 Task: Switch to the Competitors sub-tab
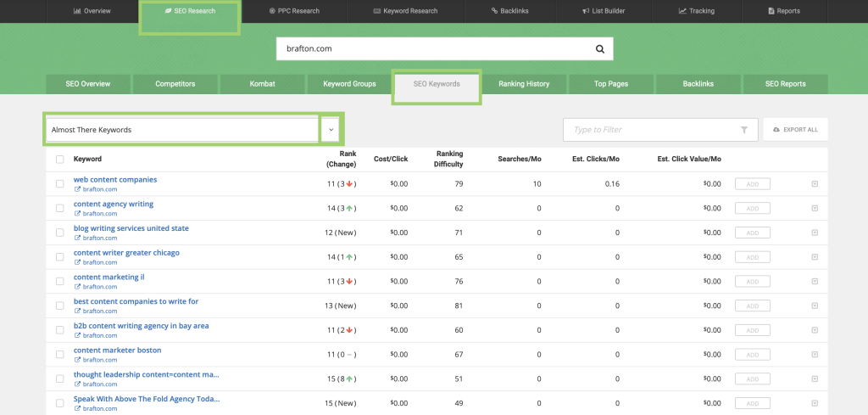click(175, 84)
